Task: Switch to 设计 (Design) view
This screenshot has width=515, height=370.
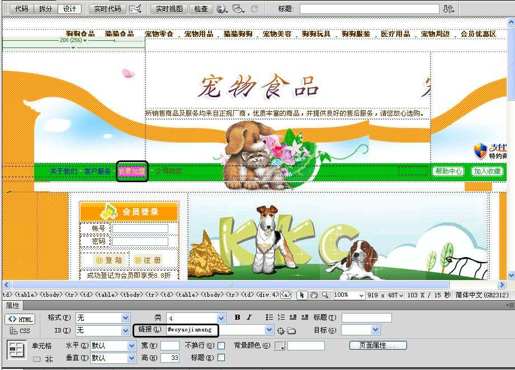Action: tap(70, 9)
